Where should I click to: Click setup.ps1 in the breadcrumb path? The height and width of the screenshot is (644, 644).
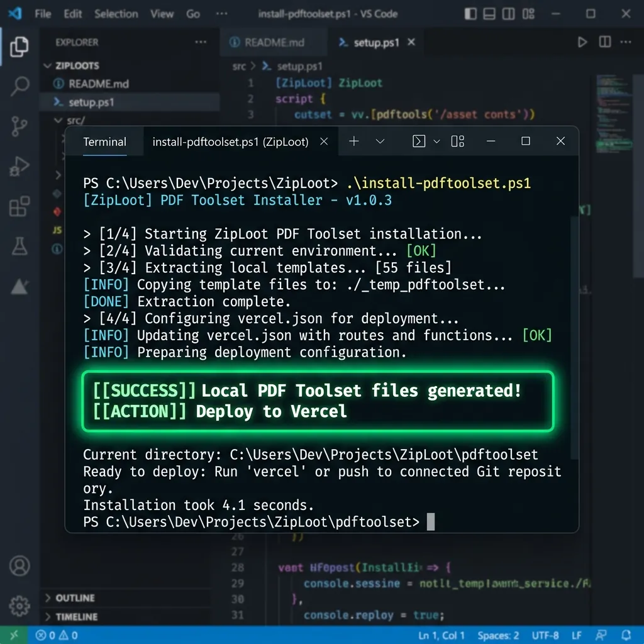click(x=299, y=66)
